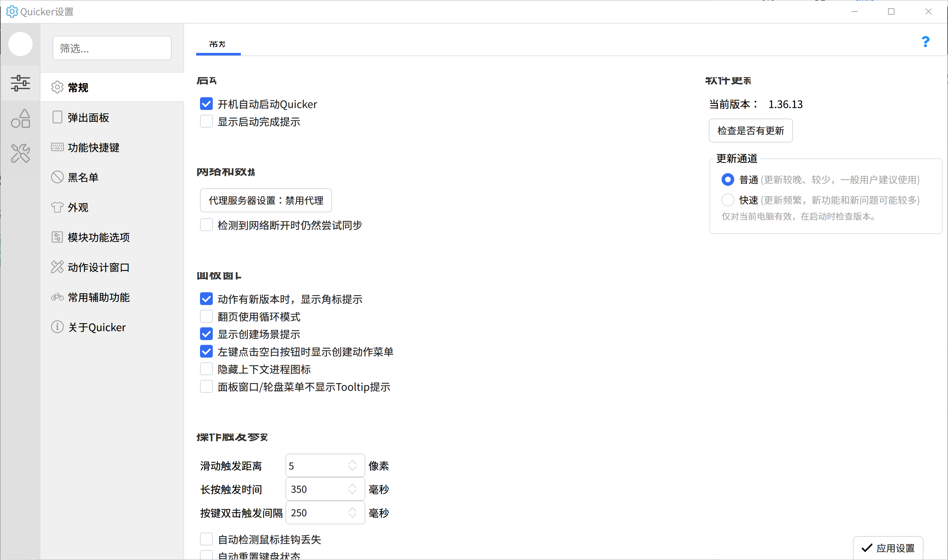Open the wrench tools sidebar icon
This screenshot has width=948, height=560.
[x=20, y=153]
